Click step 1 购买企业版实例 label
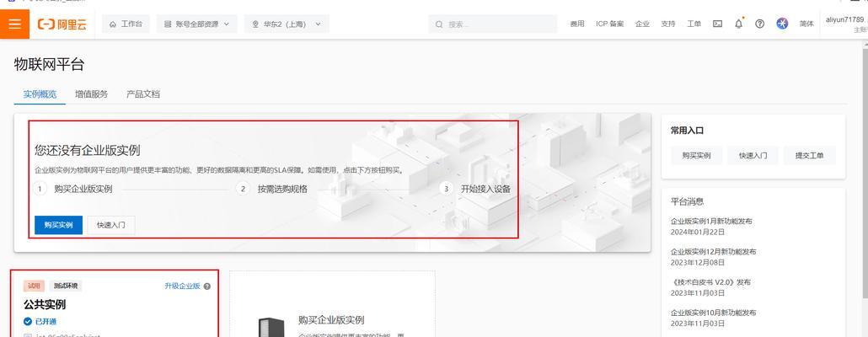Image resolution: width=868 pixels, height=337 pixels. pyautogui.click(x=83, y=189)
